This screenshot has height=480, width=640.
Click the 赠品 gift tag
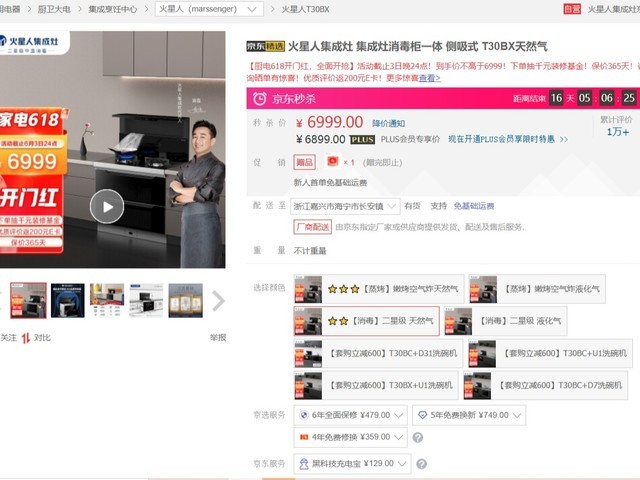pos(304,162)
